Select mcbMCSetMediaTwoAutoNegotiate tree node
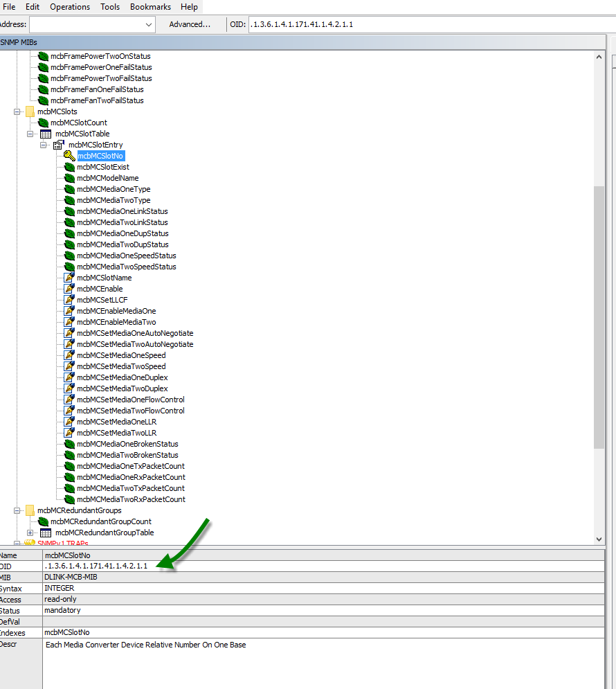616x689 pixels. point(135,344)
